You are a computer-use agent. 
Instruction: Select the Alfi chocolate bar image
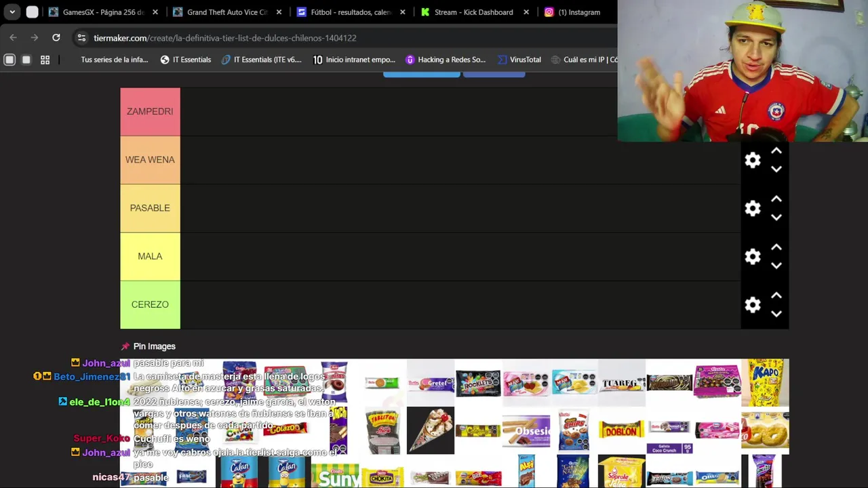coord(526,472)
